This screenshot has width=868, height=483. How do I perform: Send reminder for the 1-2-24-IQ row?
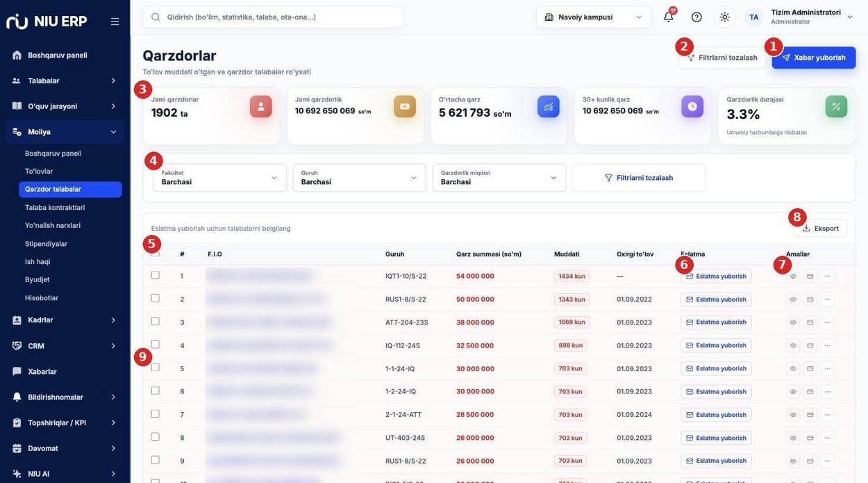[x=716, y=392]
